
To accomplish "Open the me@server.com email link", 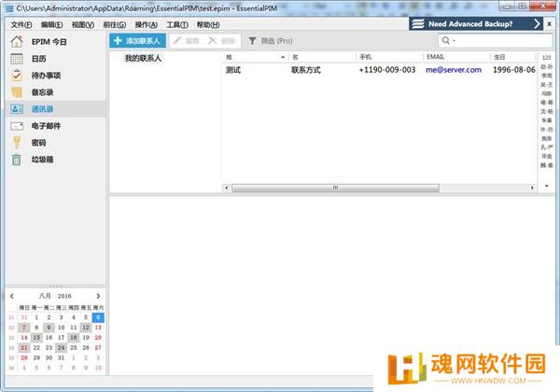I will (x=454, y=70).
